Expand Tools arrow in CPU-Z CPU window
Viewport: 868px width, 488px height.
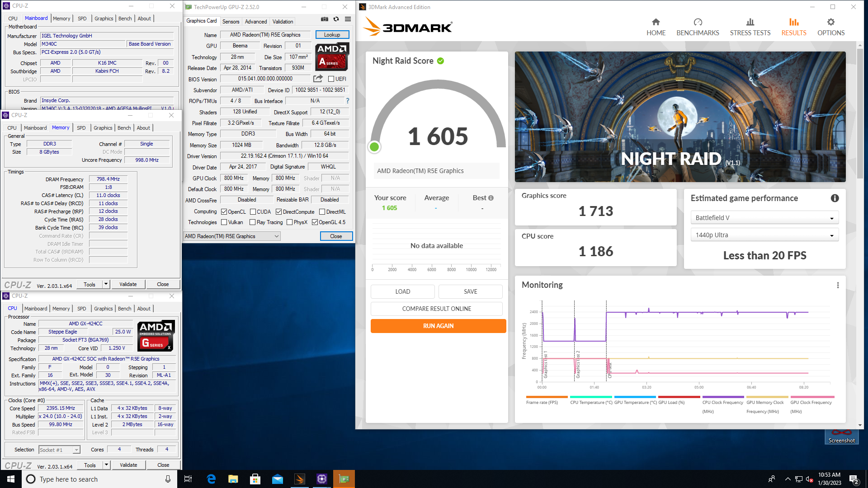point(107,465)
